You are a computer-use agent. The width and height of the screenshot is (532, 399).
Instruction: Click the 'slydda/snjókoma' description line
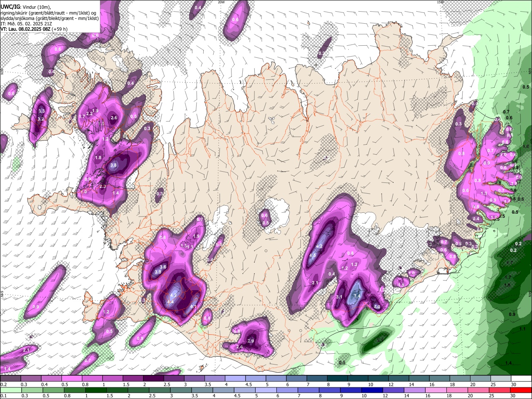[x=49, y=18]
